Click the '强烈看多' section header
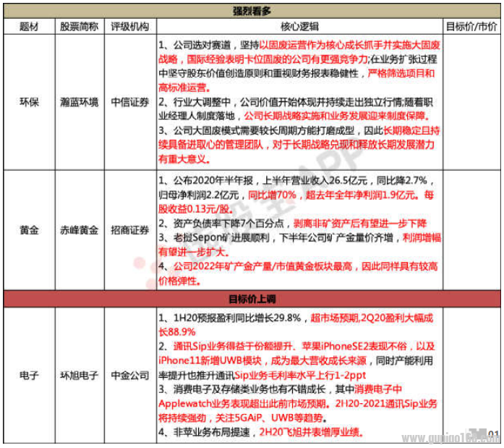Viewport: 504px width, 448px height. click(x=252, y=12)
